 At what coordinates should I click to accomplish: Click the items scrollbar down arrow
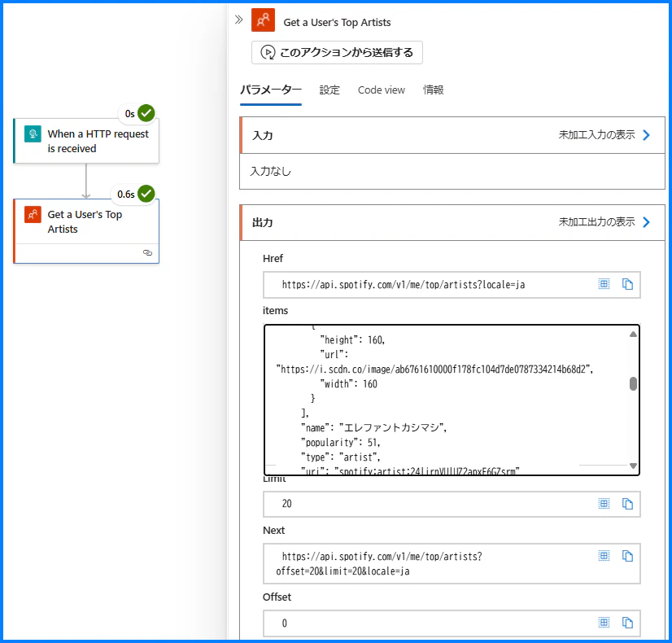coord(633,466)
